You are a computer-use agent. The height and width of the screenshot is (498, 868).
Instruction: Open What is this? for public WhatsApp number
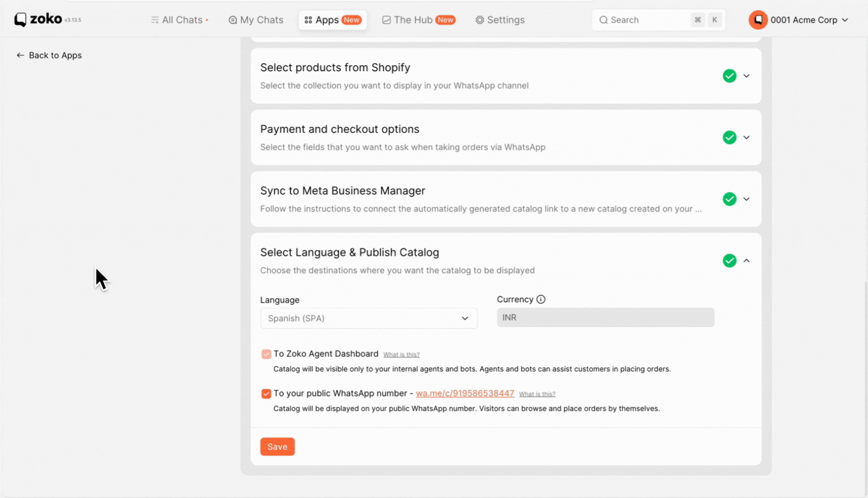pos(537,394)
